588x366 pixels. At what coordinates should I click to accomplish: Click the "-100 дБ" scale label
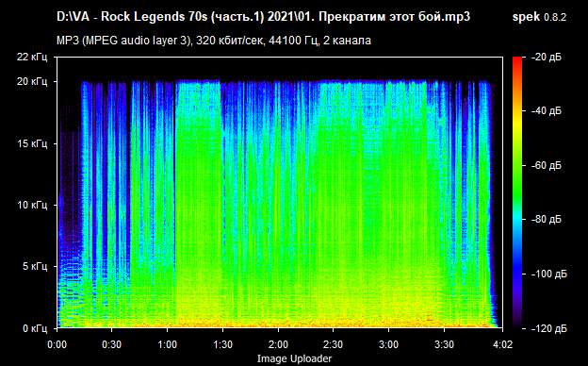click(548, 274)
